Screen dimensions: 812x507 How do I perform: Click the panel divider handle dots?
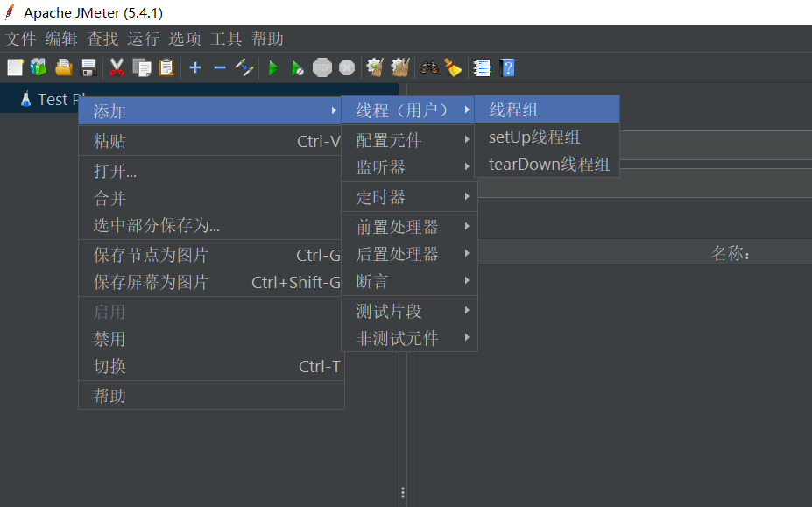(402, 492)
